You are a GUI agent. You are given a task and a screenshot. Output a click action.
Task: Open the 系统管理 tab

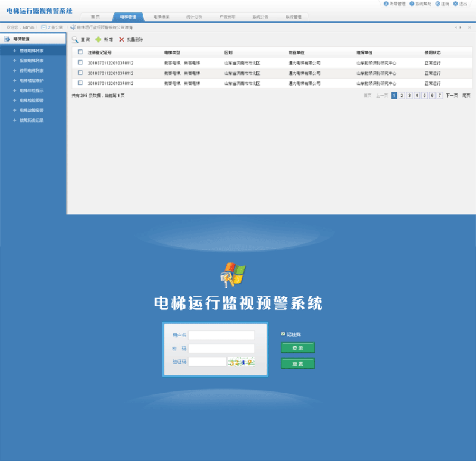coord(293,17)
